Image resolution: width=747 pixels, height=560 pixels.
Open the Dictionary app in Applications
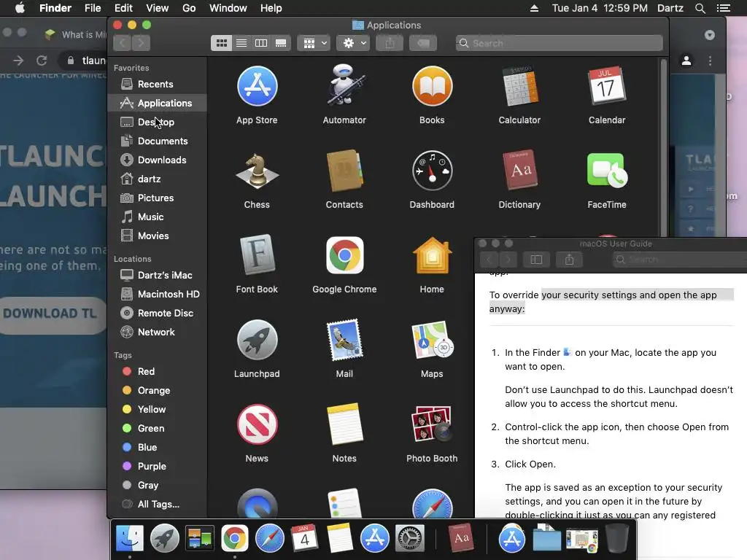tap(519, 170)
